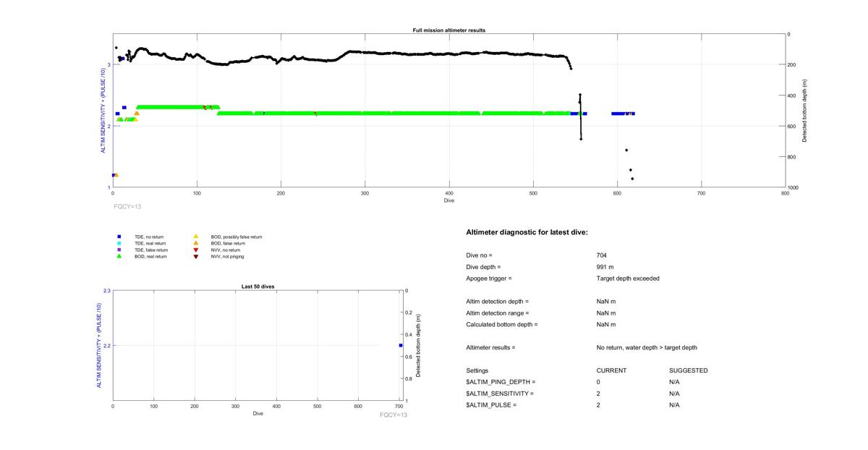Click the lowest black depth point near dive 618
The height and width of the screenshot is (450, 868).
(x=632, y=179)
